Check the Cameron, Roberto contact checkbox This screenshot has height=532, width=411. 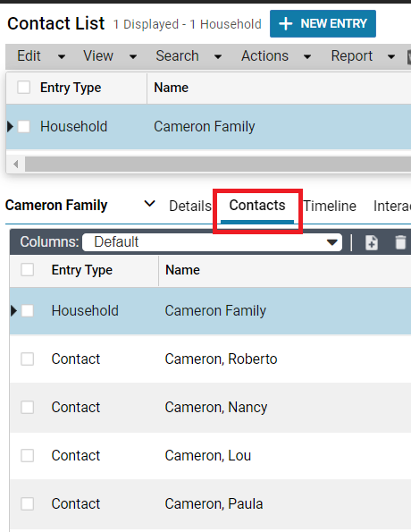(x=27, y=359)
